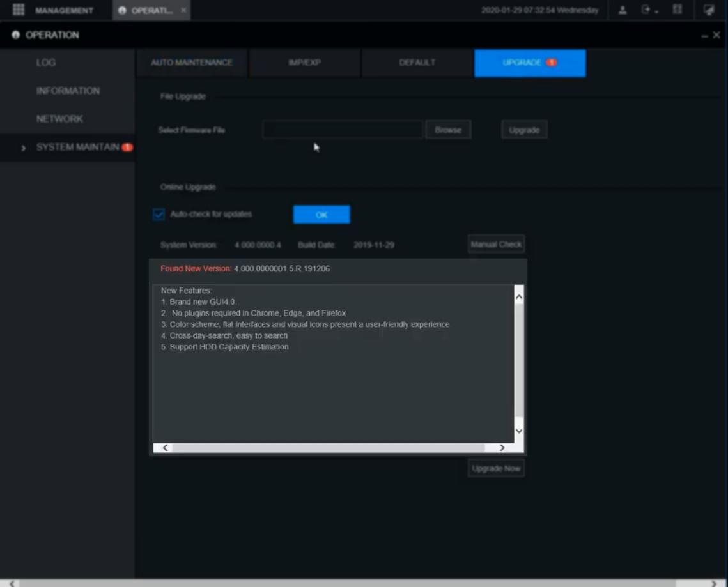This screenshot has height=587, width=728.
Task: Click the logout icon in top bar
Action: (x=646, y=10)
